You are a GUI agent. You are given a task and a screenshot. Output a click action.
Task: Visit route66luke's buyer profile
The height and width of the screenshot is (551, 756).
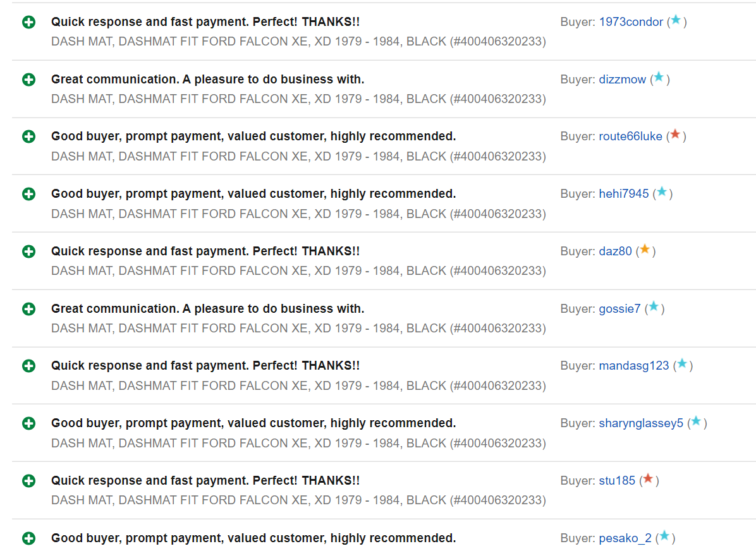[631, 136]
